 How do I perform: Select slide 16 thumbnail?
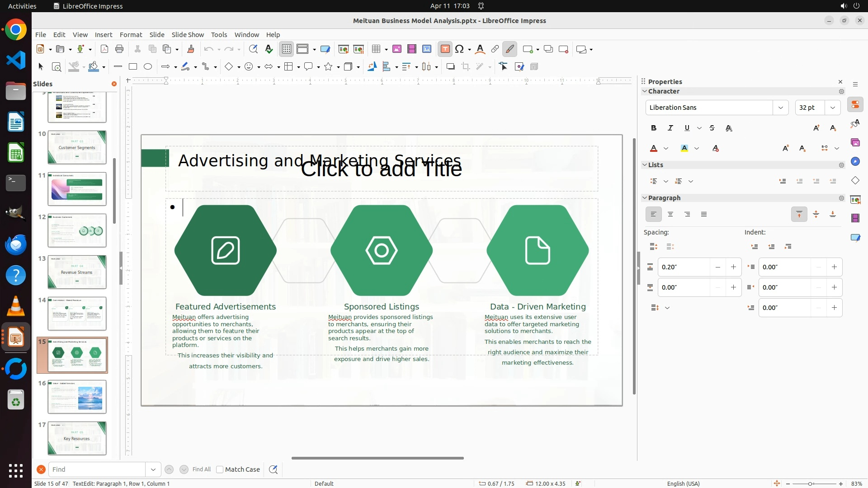point(77,397)
